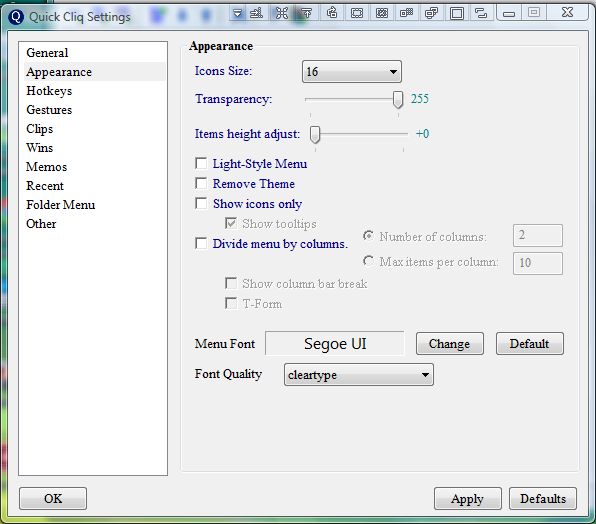Expand the Font Quality cleartype dropdown
The image size is (596, 524).
[358, 375]
